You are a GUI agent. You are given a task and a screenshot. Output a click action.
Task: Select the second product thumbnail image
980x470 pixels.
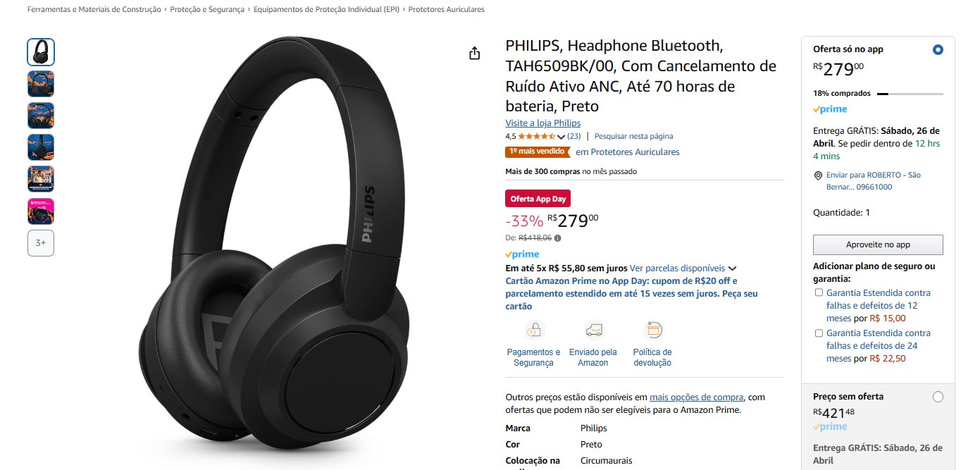tap(41, 84)
